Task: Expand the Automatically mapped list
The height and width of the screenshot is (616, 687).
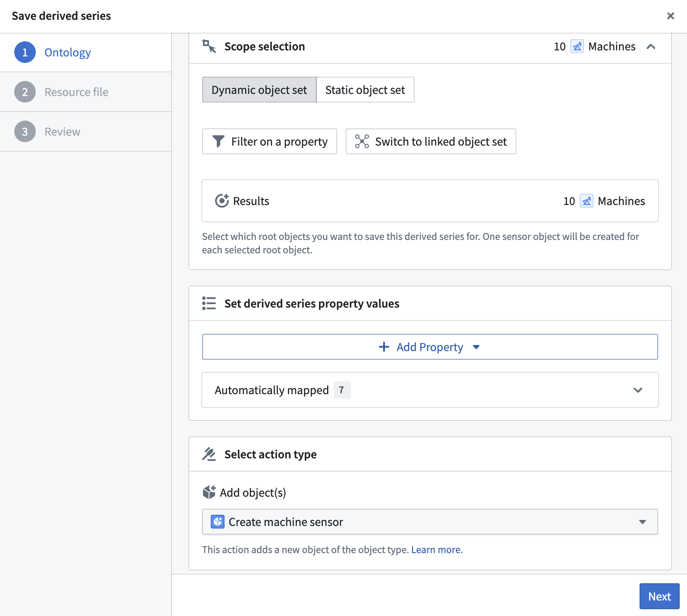Action: (x=430, y=390)
